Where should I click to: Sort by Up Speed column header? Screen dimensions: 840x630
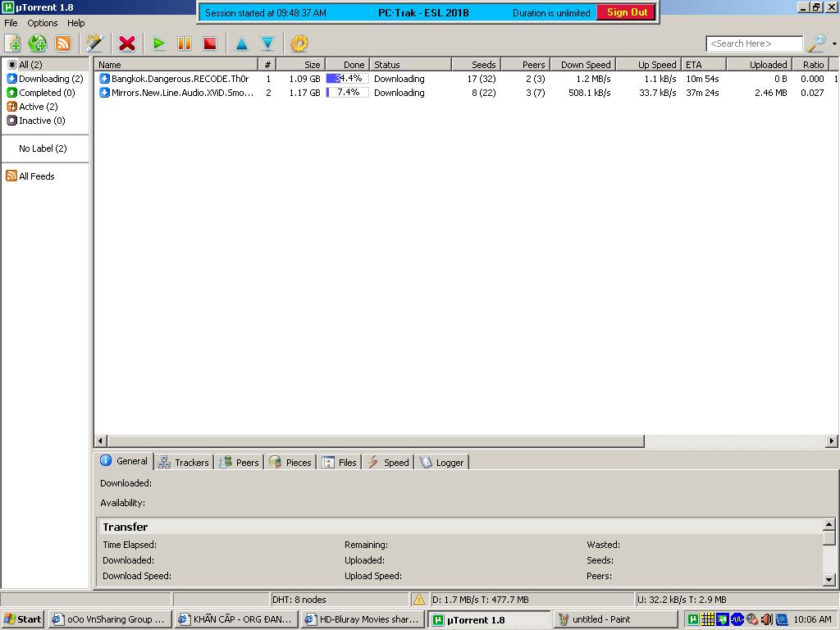pyautogui.click(x=649, y=65)
